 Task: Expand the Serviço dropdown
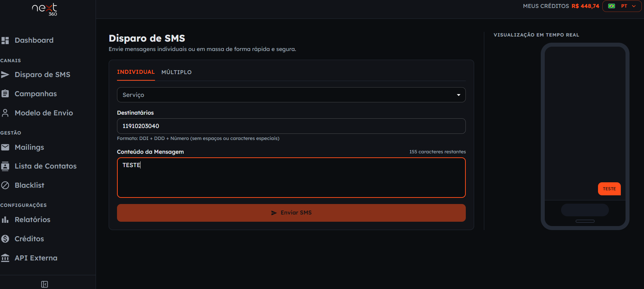coord(291,95)
